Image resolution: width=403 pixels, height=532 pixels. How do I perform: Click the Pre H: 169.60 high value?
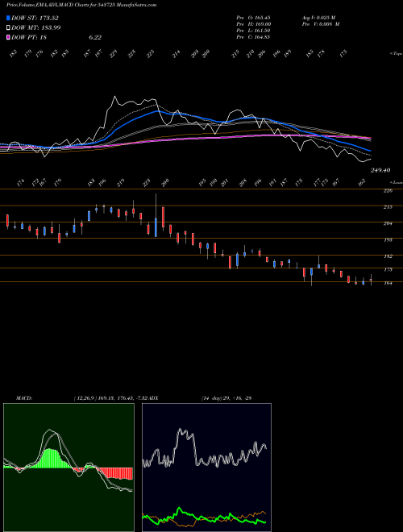[253, 24]
